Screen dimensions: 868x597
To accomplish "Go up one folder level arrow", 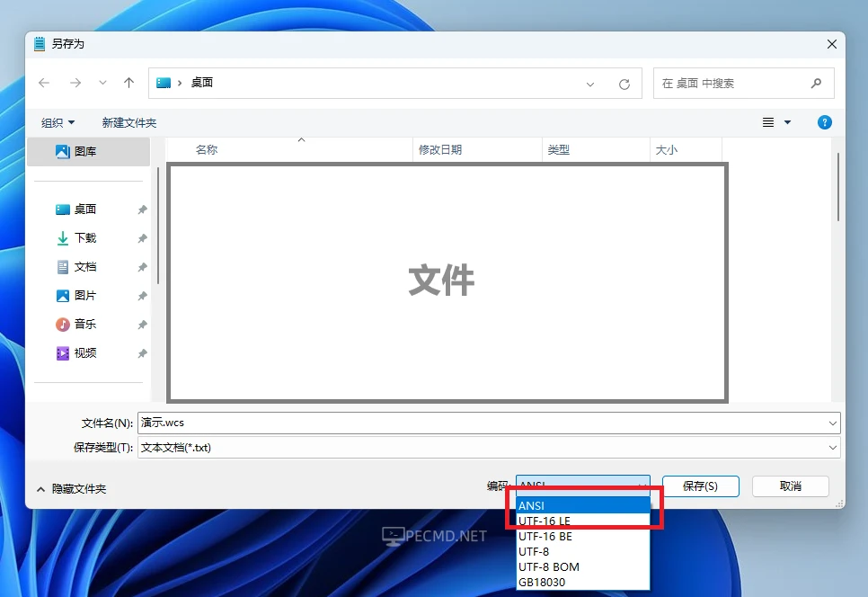I will click(x=129, y=83).
